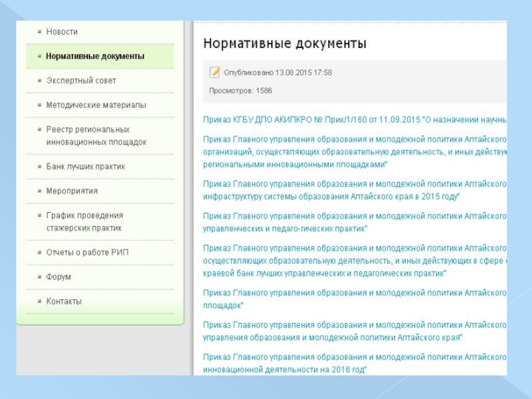Open the Форум menu item

click(59, 277)
